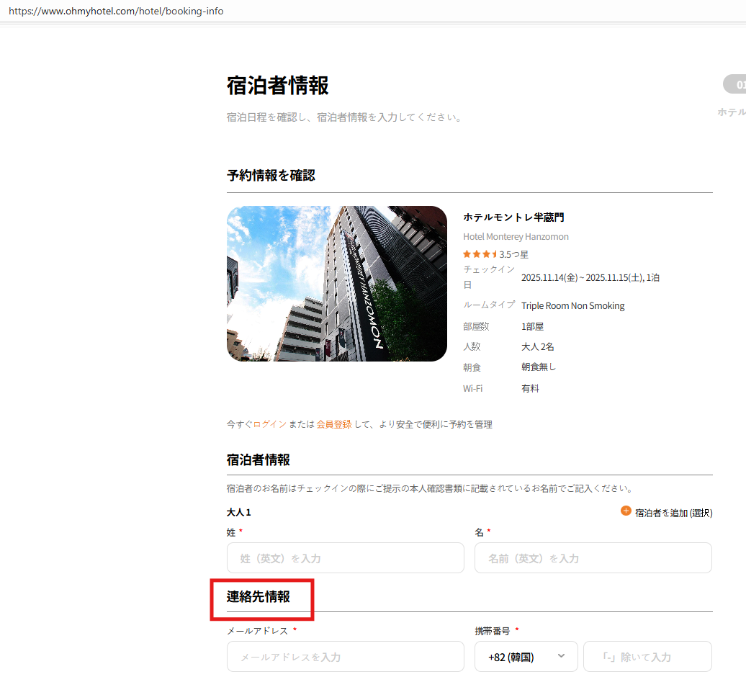The image size is (746, 700).
Task: Click the 連絡先情報 section heading
Action: [259, 596]
